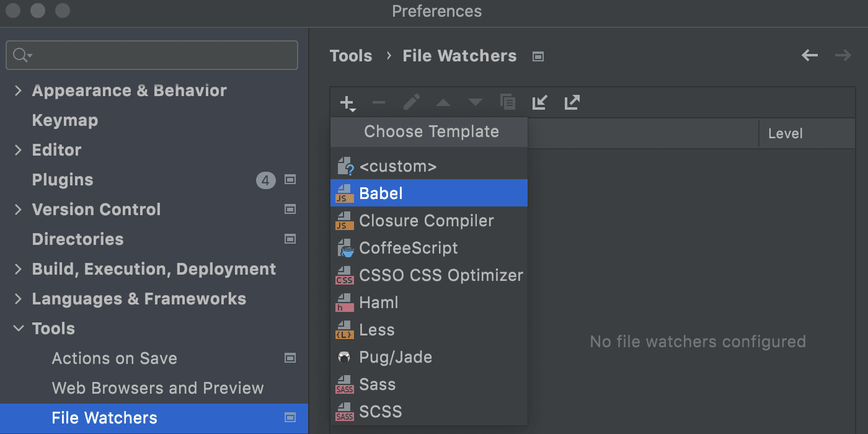Click the Level column header

[x=807, y=133]
